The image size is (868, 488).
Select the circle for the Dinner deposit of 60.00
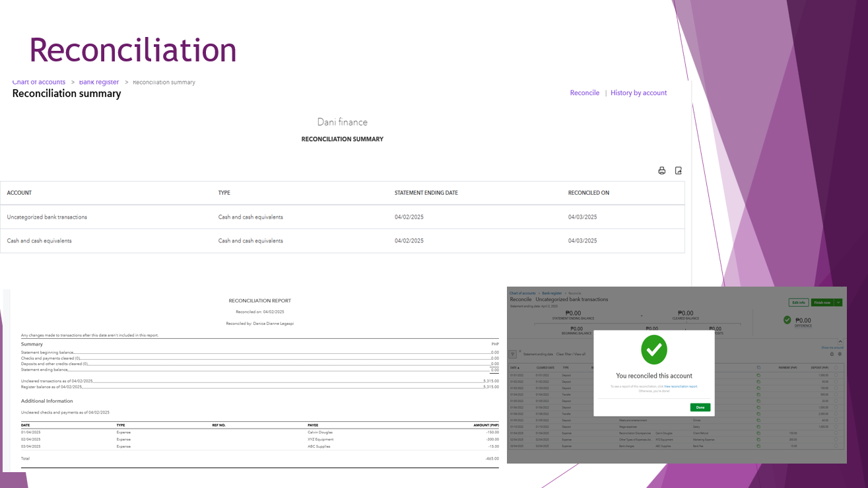[837, 420]
